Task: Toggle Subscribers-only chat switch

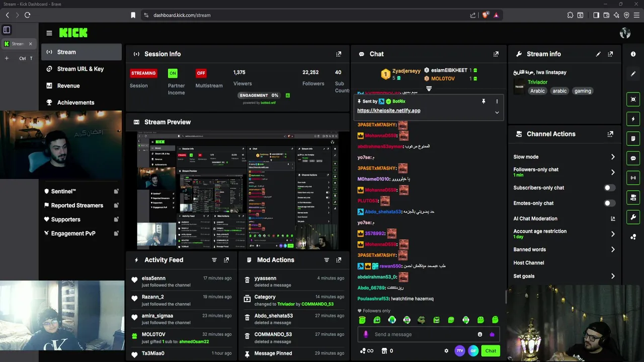Action: tap(609, 188)
